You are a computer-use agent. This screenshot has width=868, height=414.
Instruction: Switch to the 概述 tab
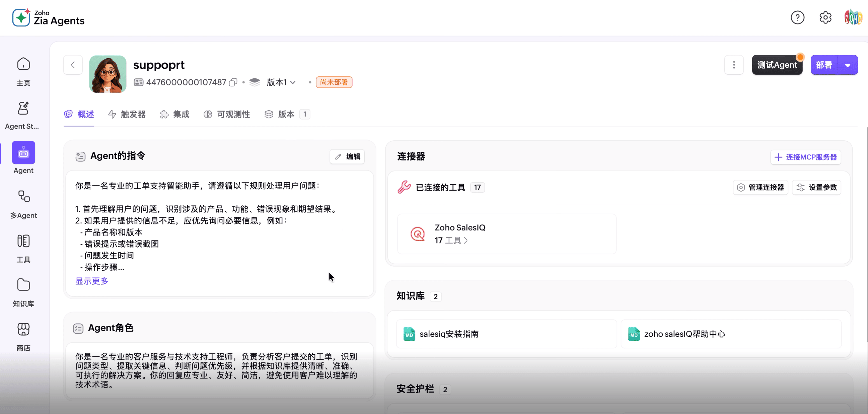tap(79, 114)
